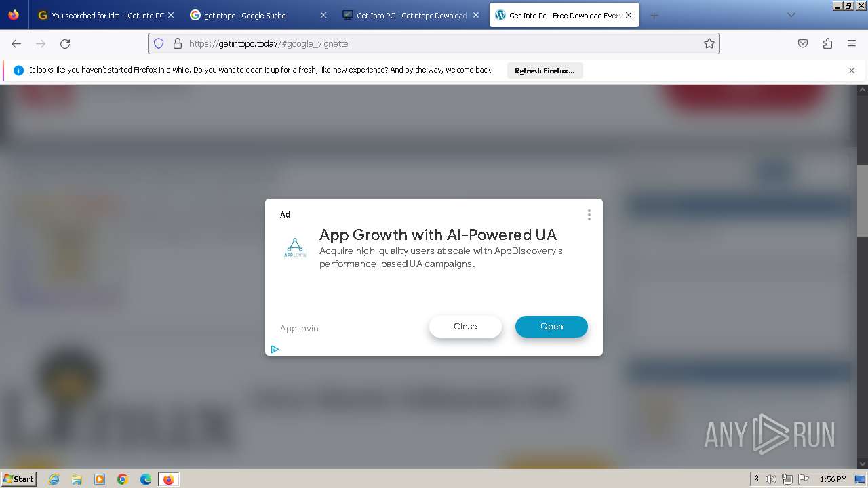Click the 'App Growth with AI-Powered UA' headline
The width and height of the screenshot is (868, 488).
point(438,235)
